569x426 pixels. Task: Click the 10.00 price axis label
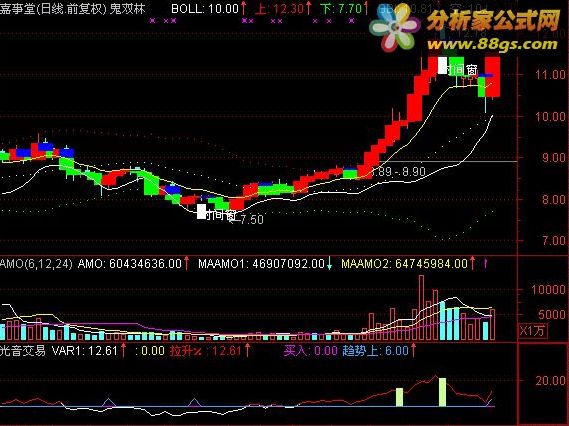point(550,117)
